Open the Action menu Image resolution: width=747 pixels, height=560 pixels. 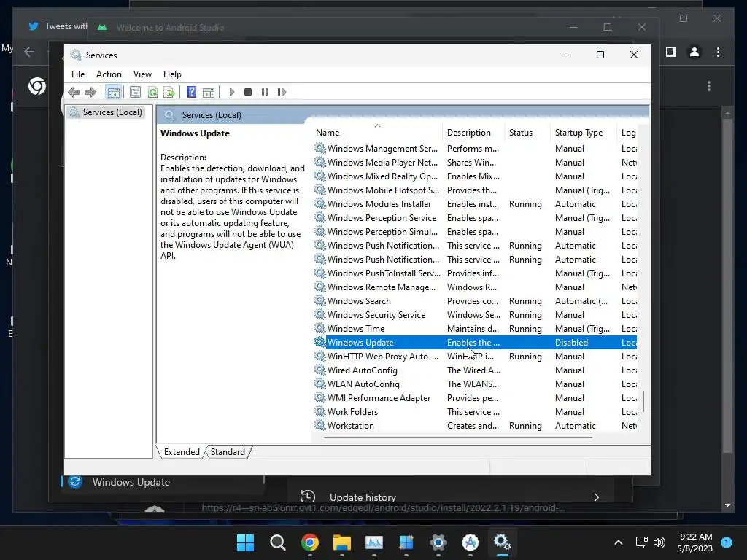point(109,74)
